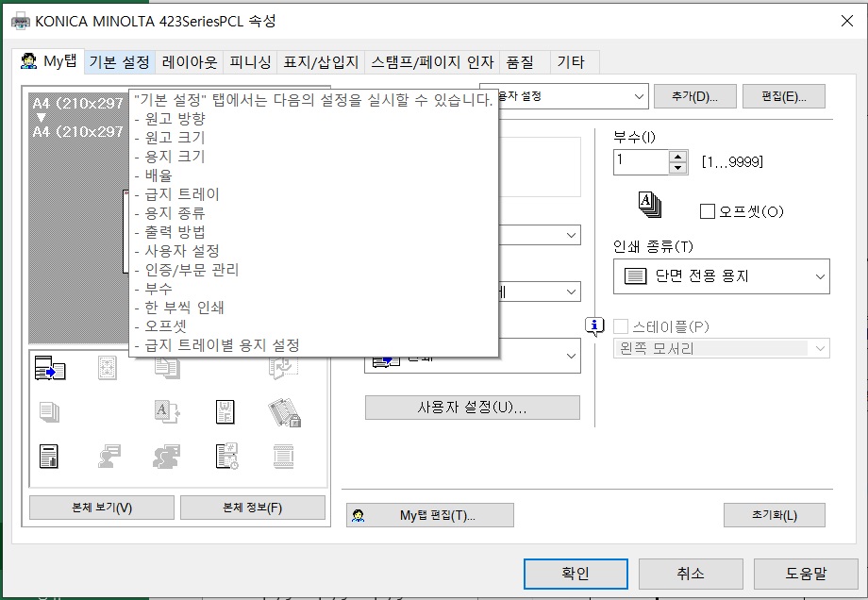This screenshot has height=600, width=868.
Task: Click the tooltip line '- 한 부씩 인쇄'
Action: tap(179, 308)
